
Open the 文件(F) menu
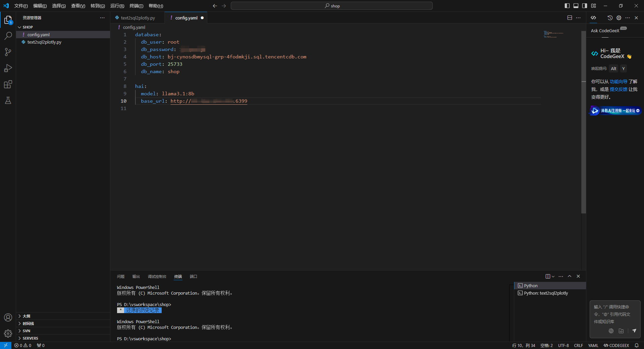coord(21,6)
